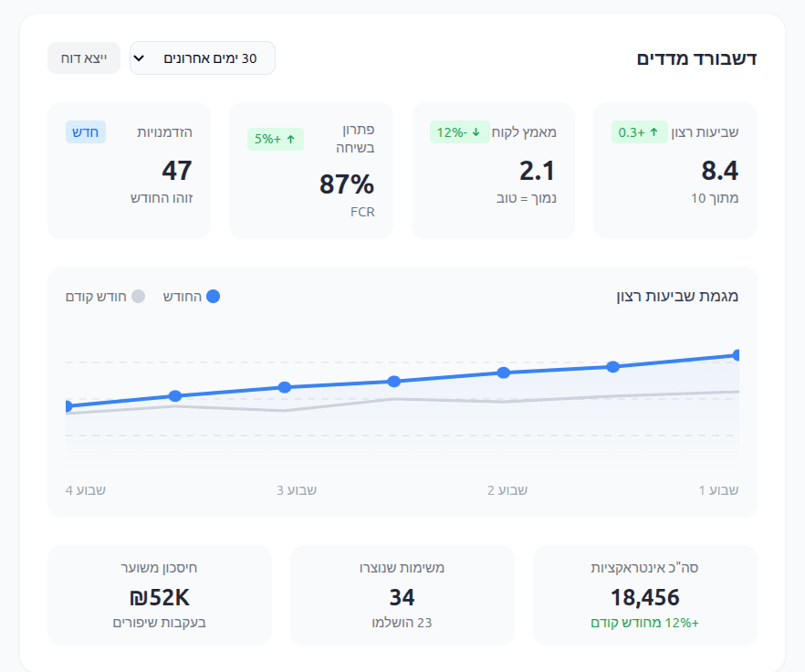Screen dimensions: 805x672
Task: Click the מתוך 10 caption
Action: click(715, 198)
